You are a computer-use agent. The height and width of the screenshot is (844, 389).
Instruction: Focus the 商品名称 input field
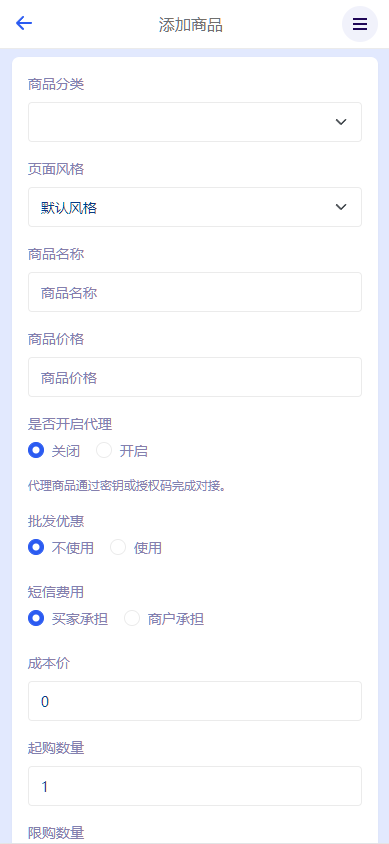pos(195,292)
